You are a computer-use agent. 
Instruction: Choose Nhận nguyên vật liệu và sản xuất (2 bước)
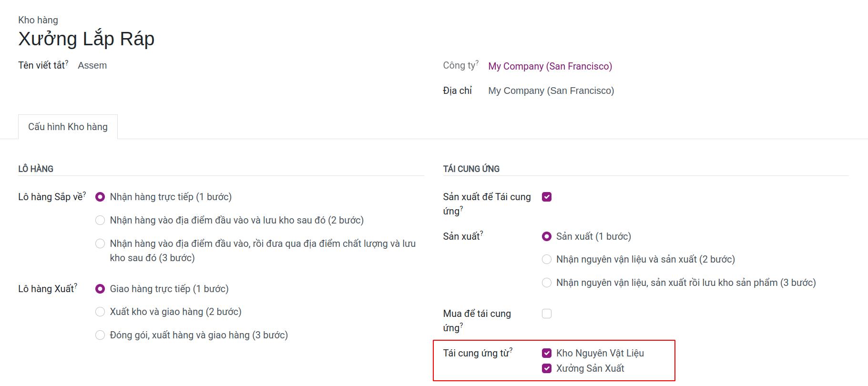(x=547, y=259)
